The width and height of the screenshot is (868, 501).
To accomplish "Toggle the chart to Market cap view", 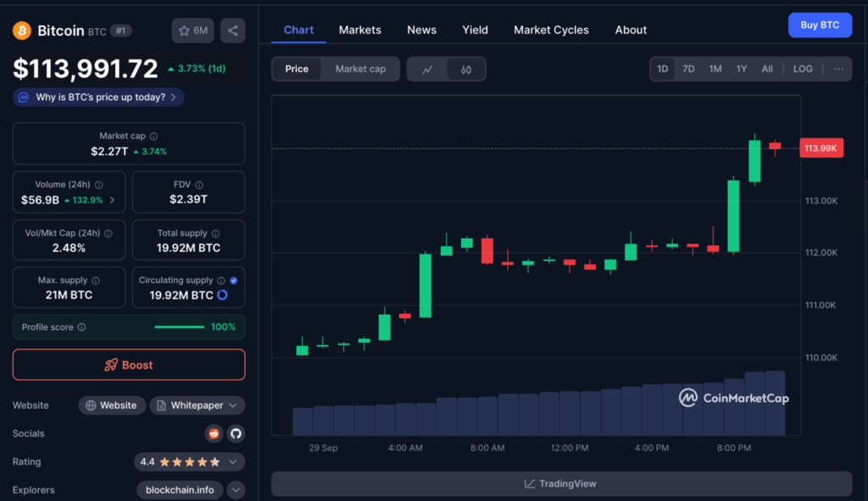I will [x=360, y=69].
